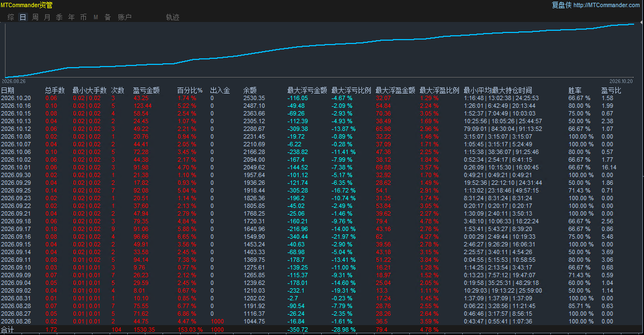
Task: Click the 盈亏比 column header
Action: [x=611, y=90]
